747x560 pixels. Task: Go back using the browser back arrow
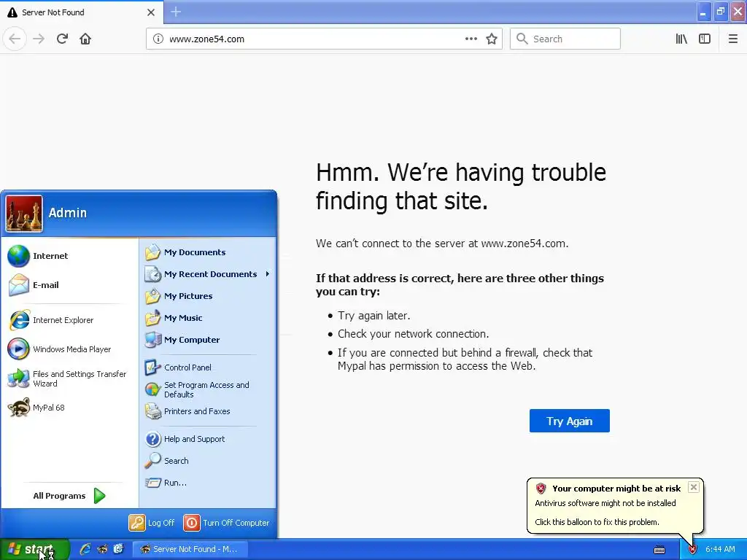15,39
